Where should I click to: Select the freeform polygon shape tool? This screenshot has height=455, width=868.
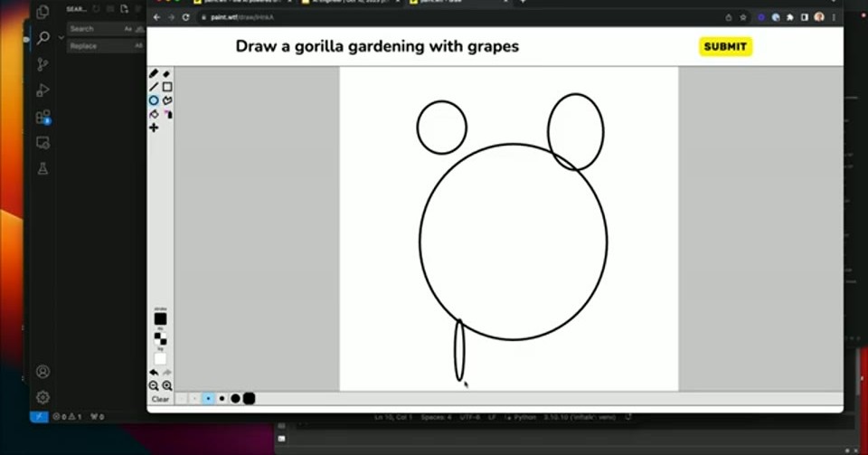pyautogui.click(x=166, y=100)
